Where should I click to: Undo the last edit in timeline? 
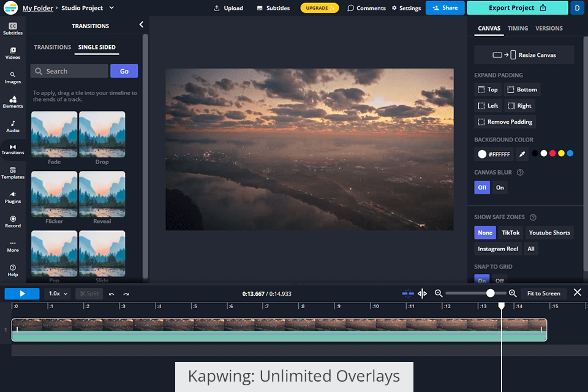[111, 294]
